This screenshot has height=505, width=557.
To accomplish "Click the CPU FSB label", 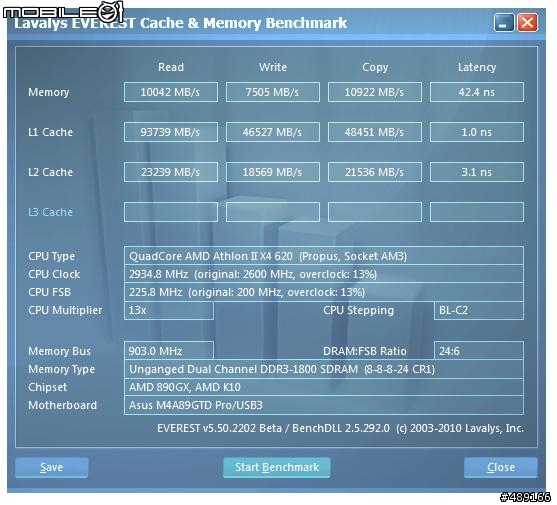I will pos(49,292).
